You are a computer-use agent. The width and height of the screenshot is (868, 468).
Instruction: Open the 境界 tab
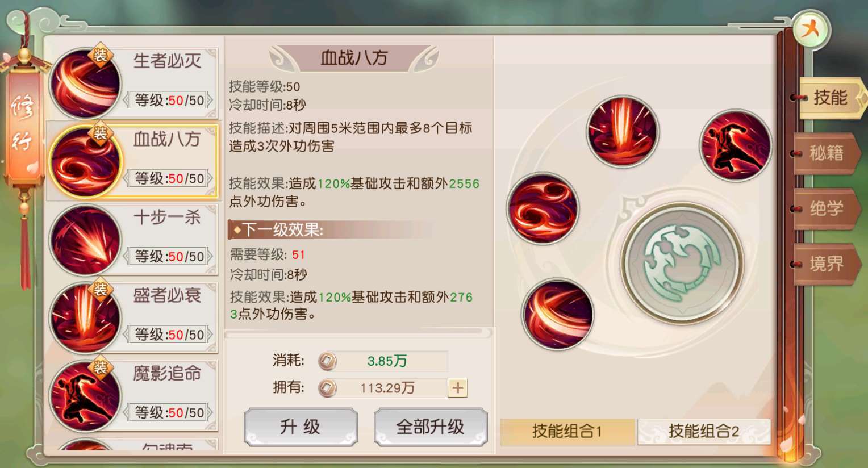pos(827,264)
